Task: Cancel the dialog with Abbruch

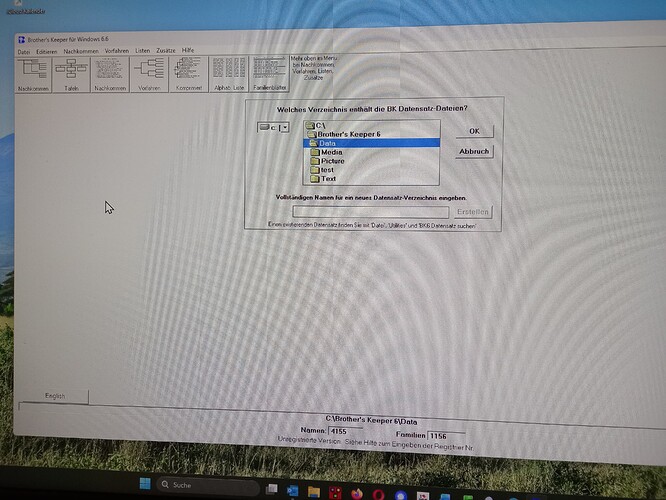Action: [x=474, y=151]
